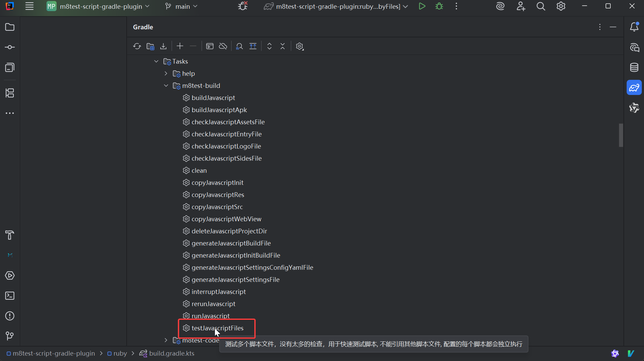Image resolution: width=644 pixels, height=361 pixels.
Task: Open the Database tool window
Action: tap(634, 67)
